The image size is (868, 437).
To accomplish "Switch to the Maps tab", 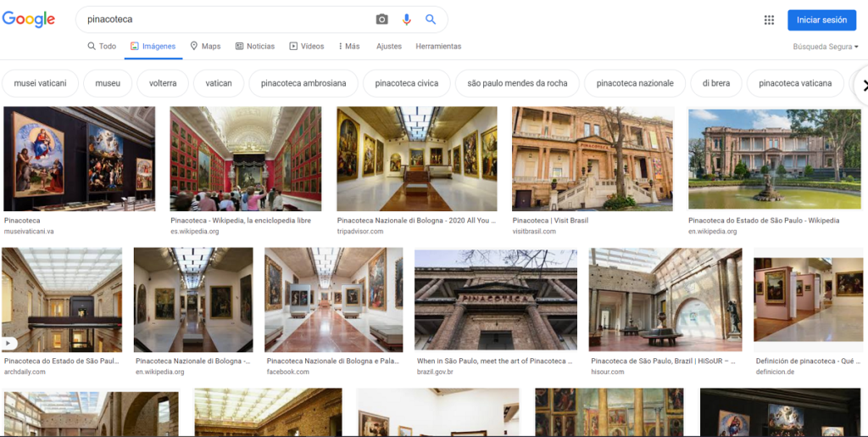I will 205,46.
